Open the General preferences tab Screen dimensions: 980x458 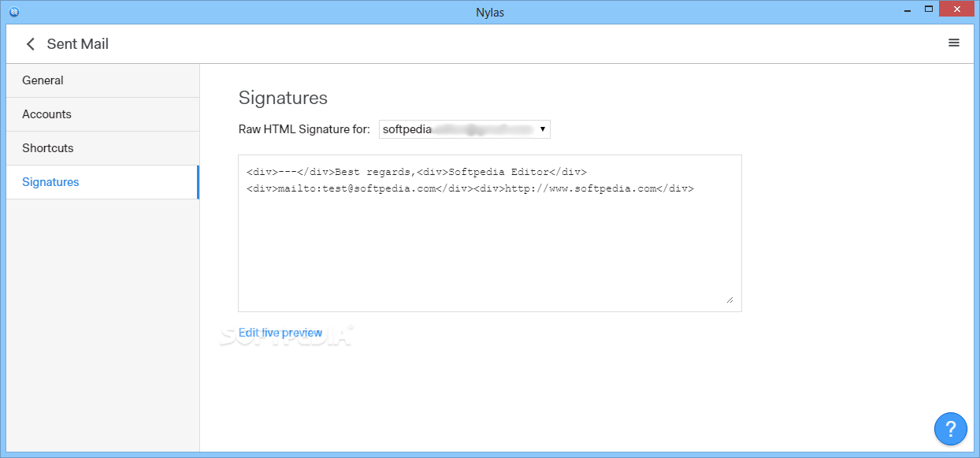tap(102, 80)
